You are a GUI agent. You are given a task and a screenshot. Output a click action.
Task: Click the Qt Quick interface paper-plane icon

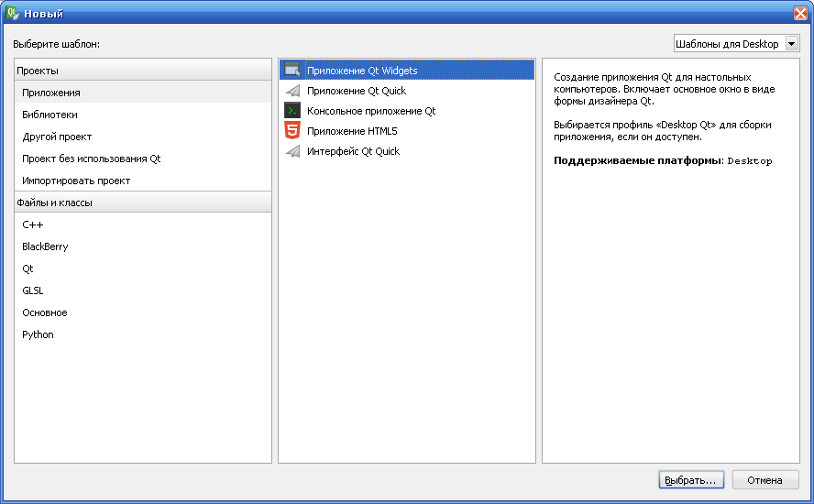coord(292,151)
